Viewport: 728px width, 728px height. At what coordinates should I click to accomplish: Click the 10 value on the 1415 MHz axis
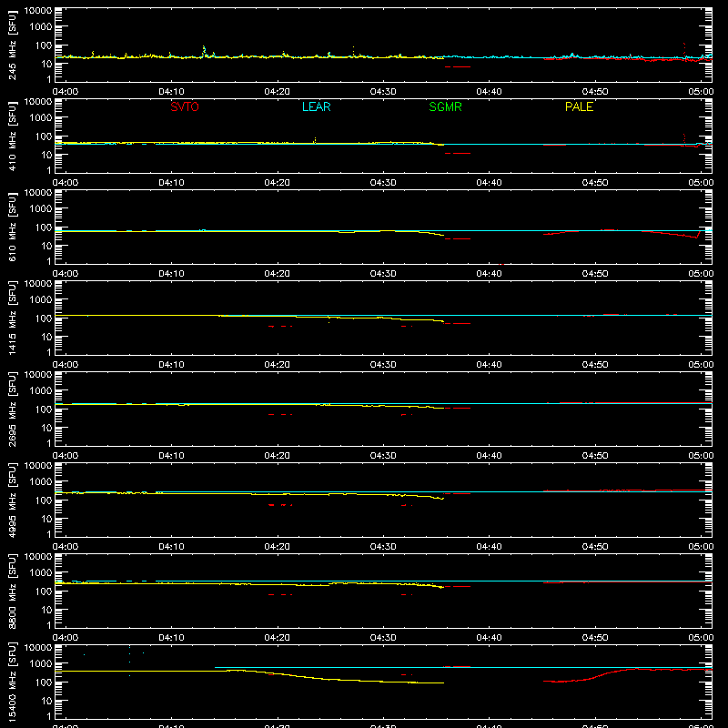(x=46, y=337)
